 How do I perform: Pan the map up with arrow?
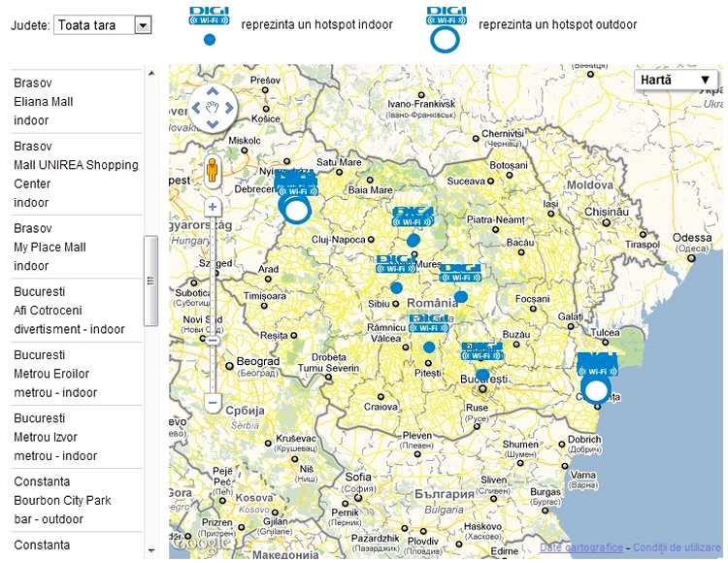coord(213,91)
